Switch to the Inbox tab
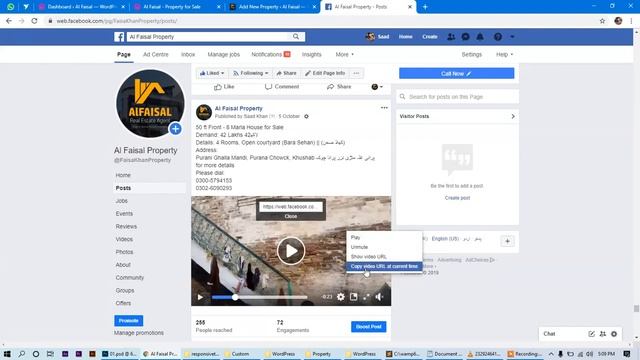 click(x=188, y=54)
